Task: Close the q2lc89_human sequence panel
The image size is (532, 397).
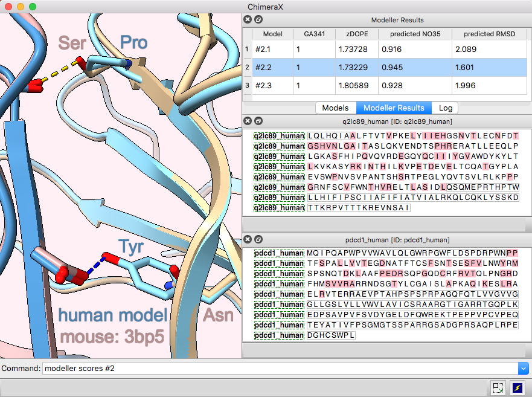Action: point(248,121)
